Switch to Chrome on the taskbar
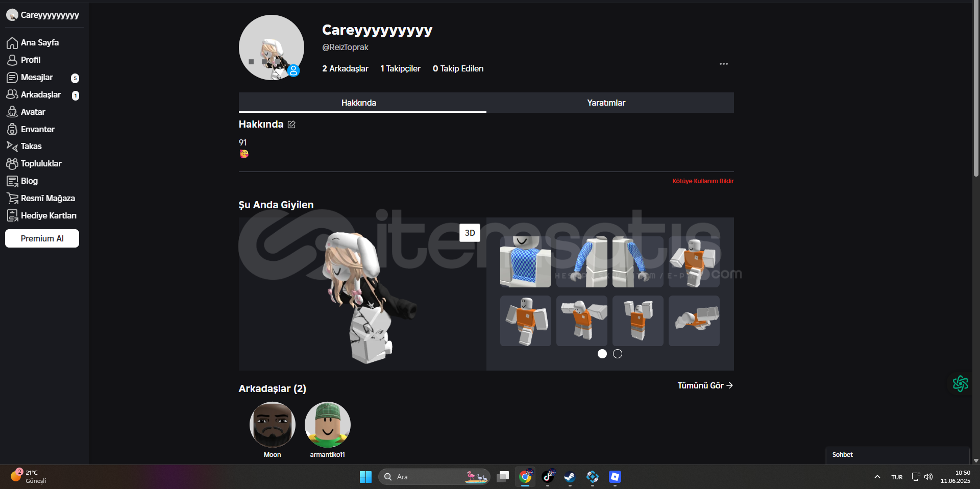This screenshot has height=489, width=980. click(525, 477)
